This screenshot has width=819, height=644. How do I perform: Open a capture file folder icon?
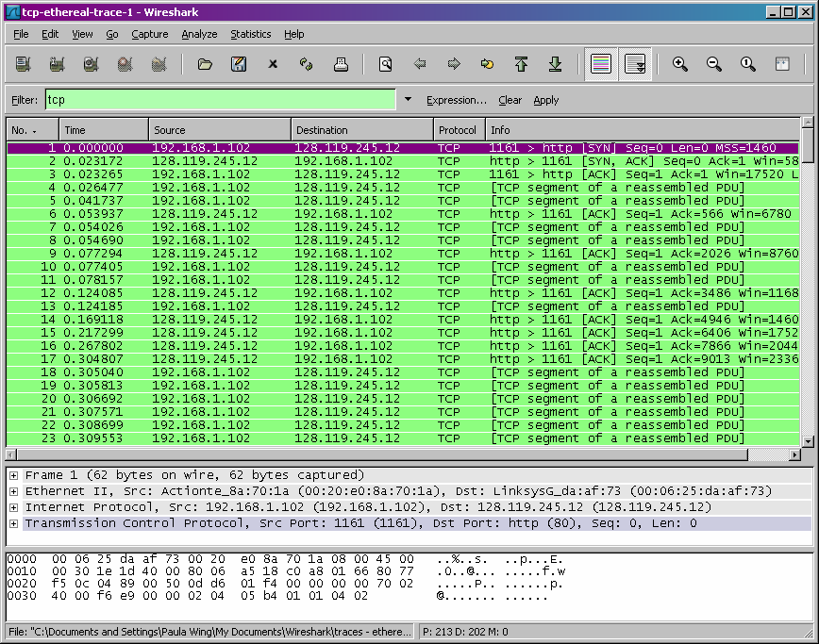click(x=205, y=64)
